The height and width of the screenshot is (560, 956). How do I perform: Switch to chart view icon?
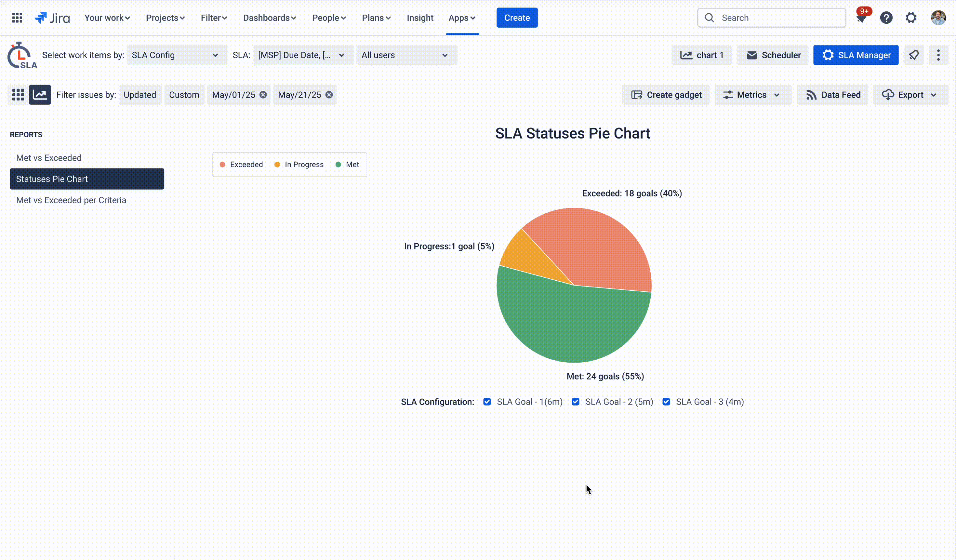click(x=40, y=95)
